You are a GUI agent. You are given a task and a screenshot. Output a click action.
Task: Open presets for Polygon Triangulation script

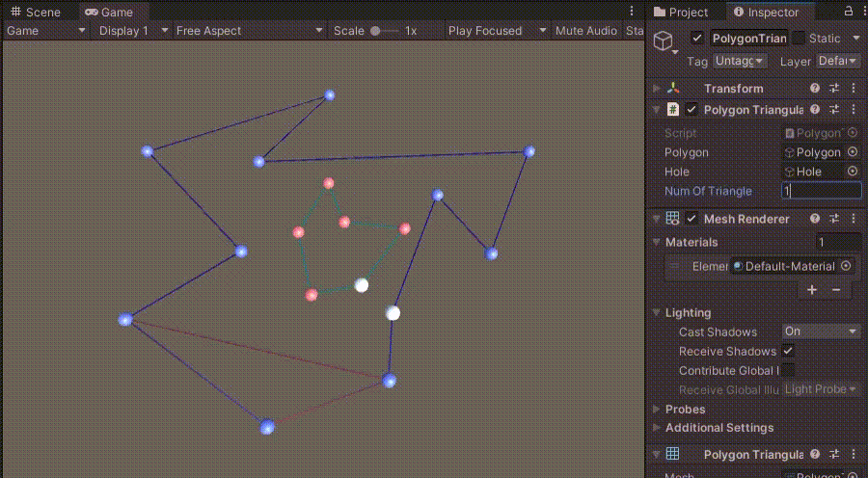pos(834,110)
